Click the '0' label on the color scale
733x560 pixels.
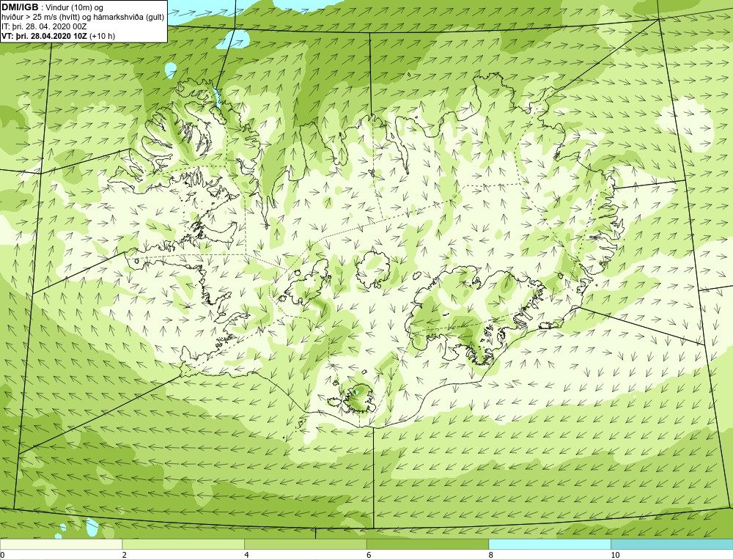point(2,555)
